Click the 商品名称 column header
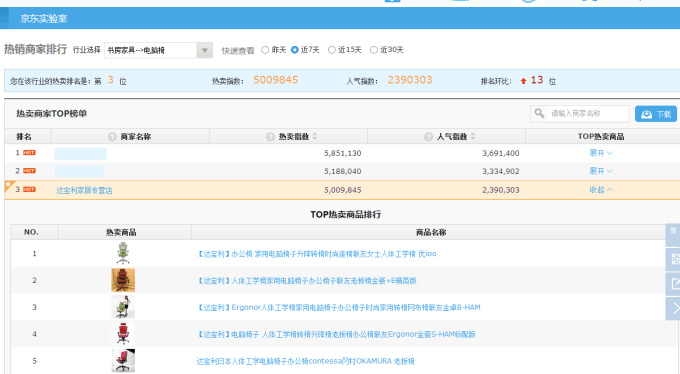The image size is (680, 374). pyautogui.click(x=431, y=233)
